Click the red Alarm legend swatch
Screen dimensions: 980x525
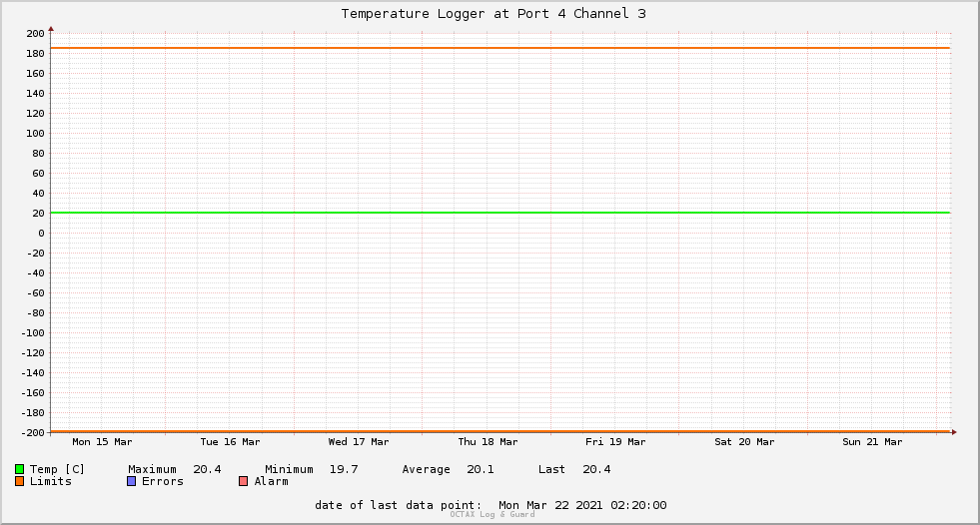pos(243,481)
